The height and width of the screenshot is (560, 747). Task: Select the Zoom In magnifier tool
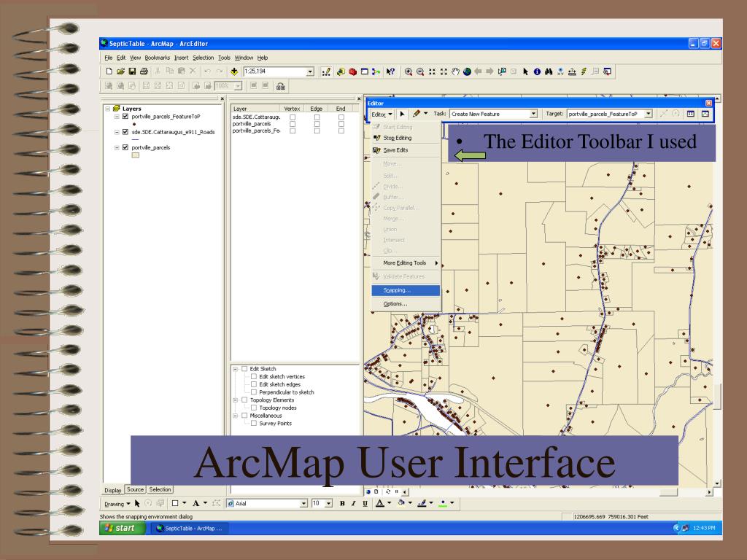(x=409, y=71)
